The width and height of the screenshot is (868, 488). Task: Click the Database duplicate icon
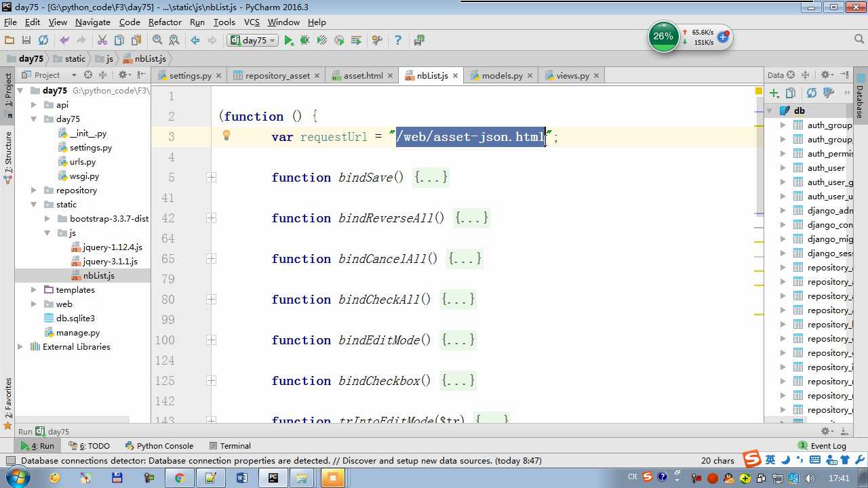pyautogui.click(x=791, y=93)
